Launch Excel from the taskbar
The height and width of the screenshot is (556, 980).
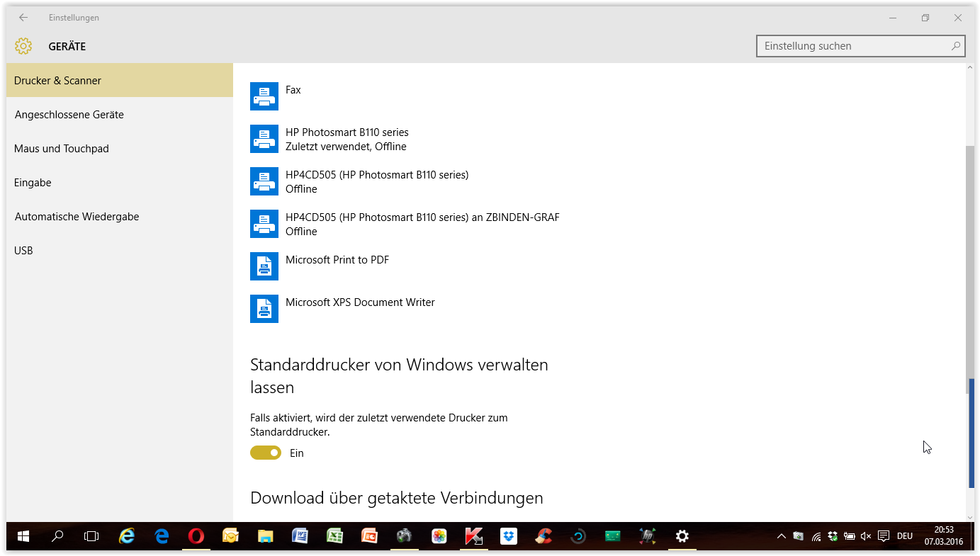(335, 536)
